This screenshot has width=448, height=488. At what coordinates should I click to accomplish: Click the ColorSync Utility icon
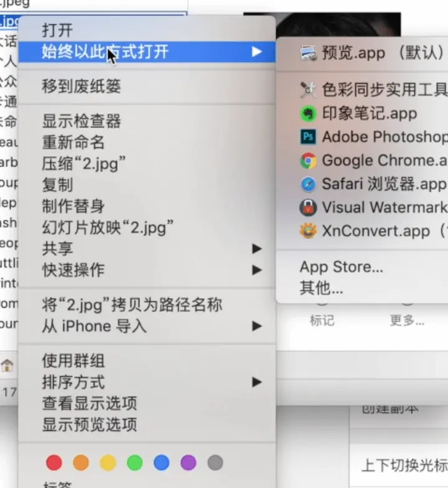click(309, 90)
